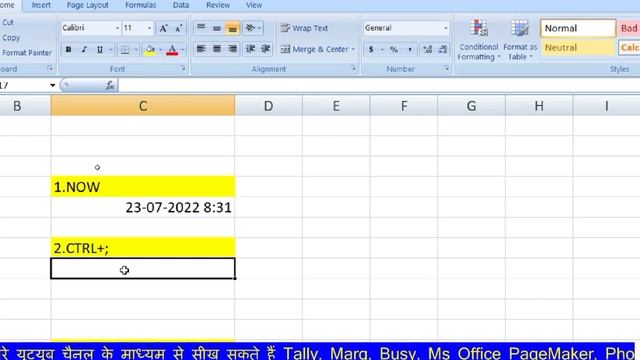640x360 pixels.
Task: Switch to the Review tab
Action: pyautogui.click(x=218, y=5)
